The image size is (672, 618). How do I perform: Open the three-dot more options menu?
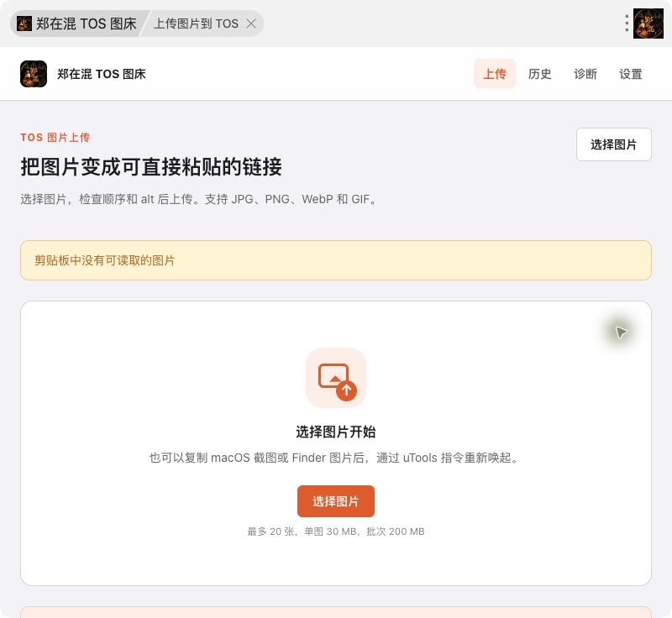[627, 24]
